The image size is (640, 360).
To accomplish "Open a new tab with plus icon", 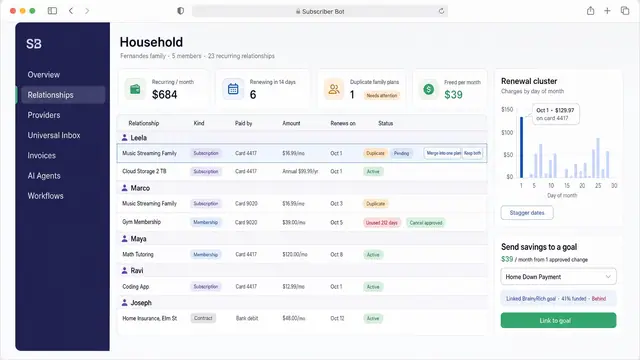I will coord(607,11).
